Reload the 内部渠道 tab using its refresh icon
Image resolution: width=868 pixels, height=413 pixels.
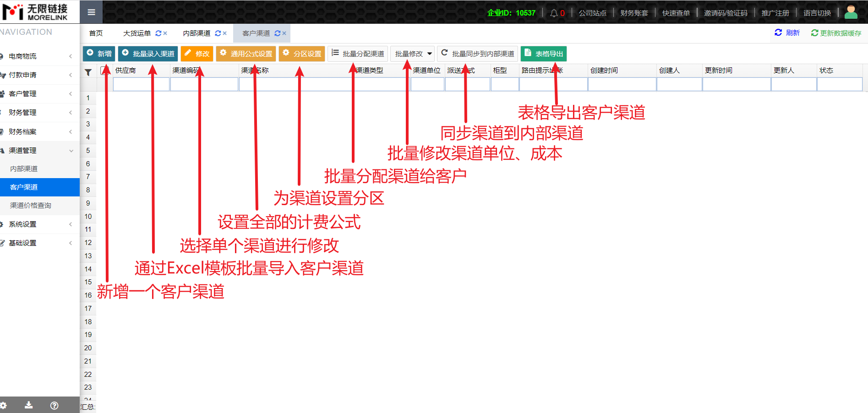(218, 33)
